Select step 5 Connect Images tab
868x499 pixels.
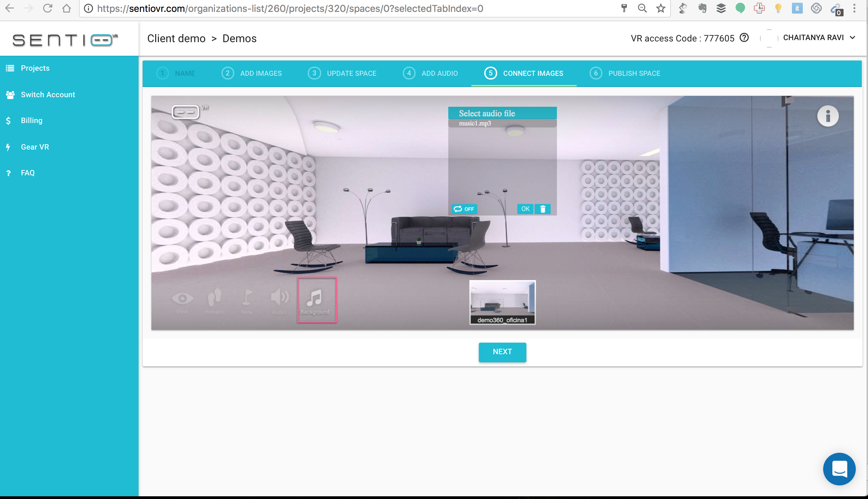pyautogui.click(x=524, y=73)
